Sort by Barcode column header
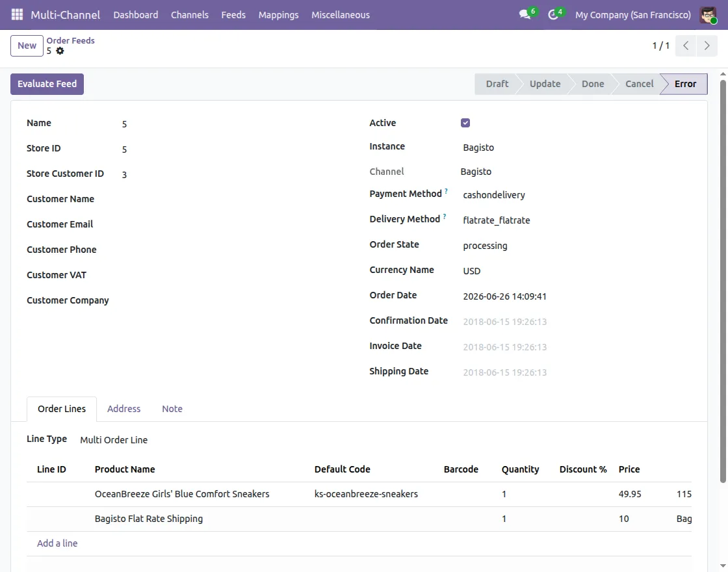This screenshot has width=728, height=572. [x=461, y=469]
